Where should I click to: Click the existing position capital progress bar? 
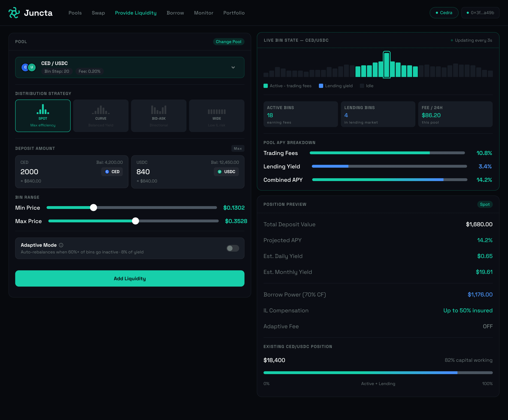click(378, 373)
